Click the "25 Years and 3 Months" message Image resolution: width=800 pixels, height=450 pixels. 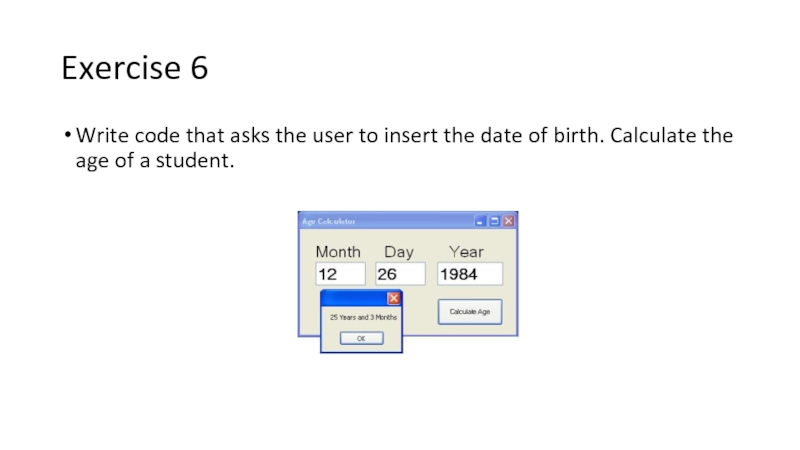coord(363,317)
